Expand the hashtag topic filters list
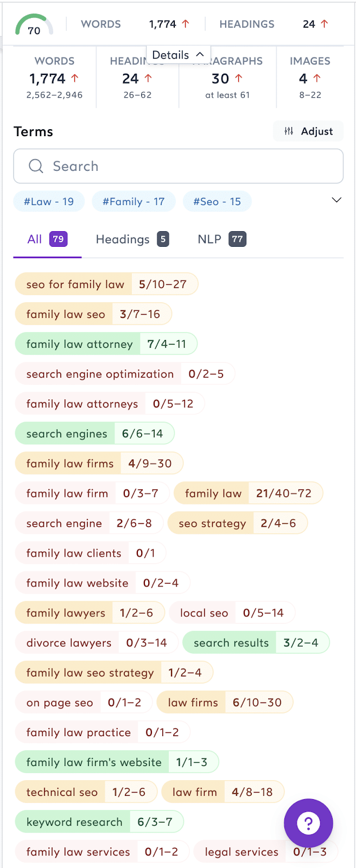The height and width of the screenshot is (868, 356). [336, 200]
